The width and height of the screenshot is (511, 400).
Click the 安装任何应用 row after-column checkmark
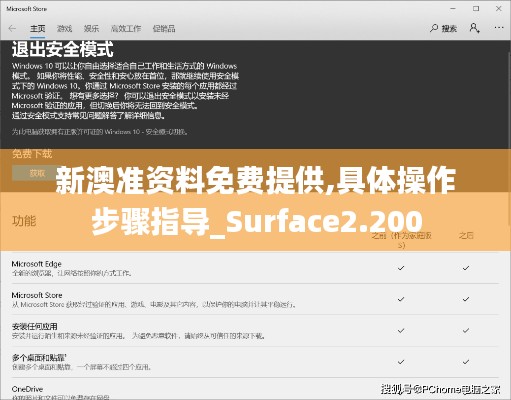pyautogui.click(x=466, y=331)
